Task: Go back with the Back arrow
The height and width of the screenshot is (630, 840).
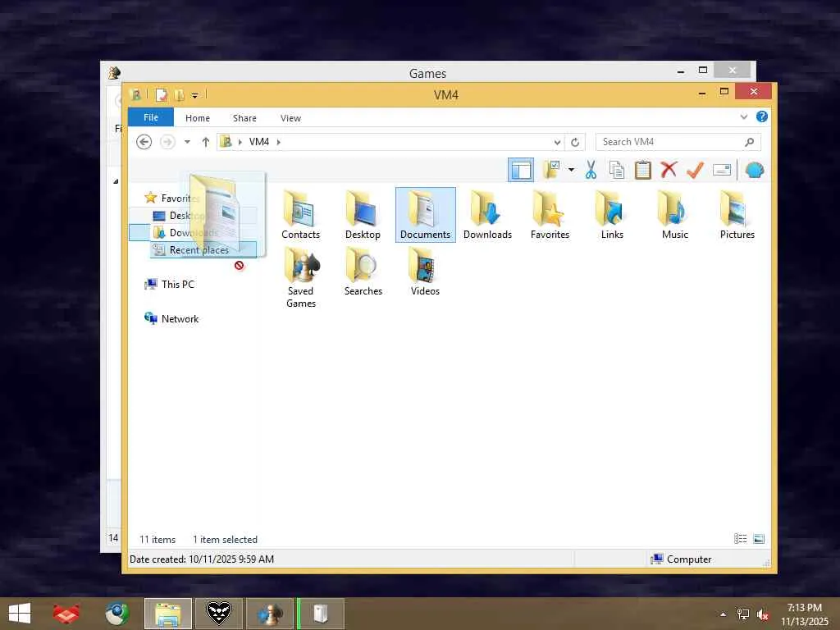Action: (144, 142)
